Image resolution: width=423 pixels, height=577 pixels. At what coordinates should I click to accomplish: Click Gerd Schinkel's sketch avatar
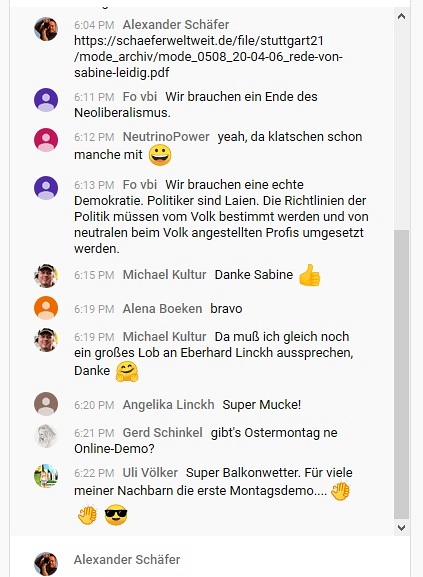click(46, 436)
